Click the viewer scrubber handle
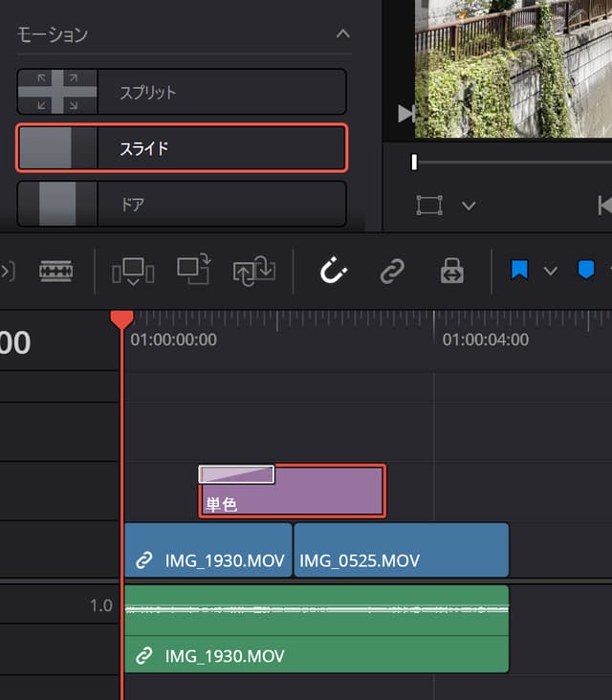 point(414,162)
